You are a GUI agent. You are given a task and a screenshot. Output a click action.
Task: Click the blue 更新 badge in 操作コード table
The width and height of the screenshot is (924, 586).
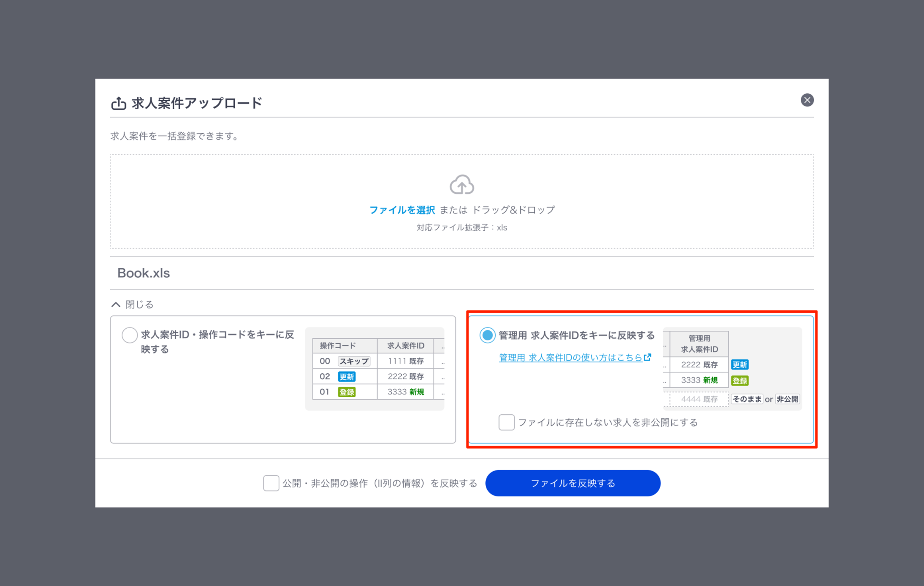click(346, 377)
